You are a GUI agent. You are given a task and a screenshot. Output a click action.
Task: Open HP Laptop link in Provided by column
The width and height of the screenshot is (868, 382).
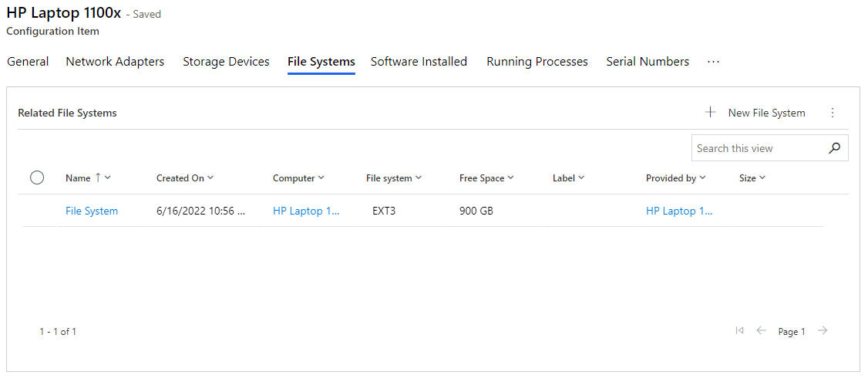coord(679,211)
